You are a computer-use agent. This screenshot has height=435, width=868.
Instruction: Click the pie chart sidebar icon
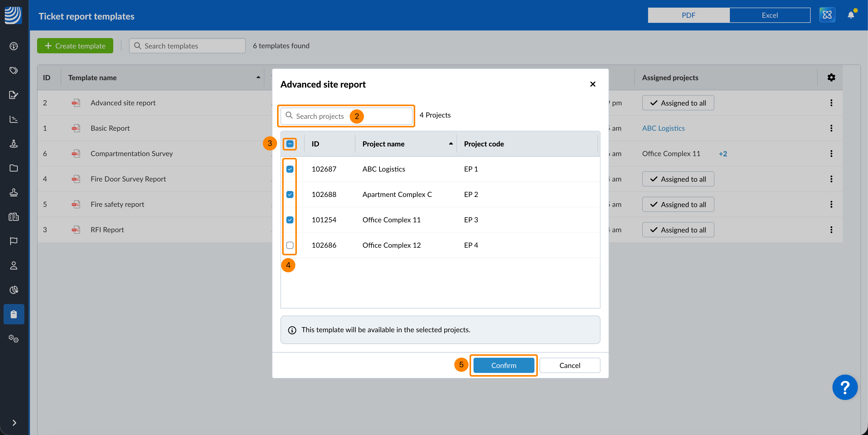coord(13,290)
